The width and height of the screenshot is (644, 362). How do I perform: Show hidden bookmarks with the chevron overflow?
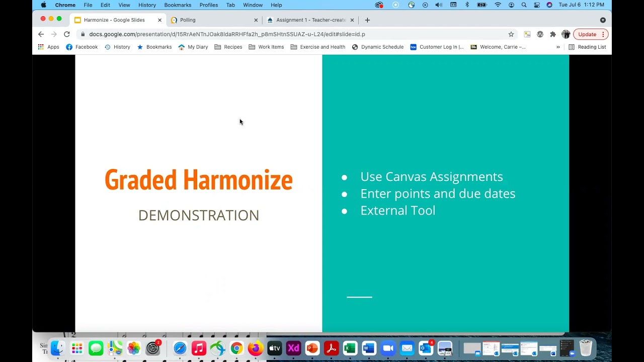(558, 47)
